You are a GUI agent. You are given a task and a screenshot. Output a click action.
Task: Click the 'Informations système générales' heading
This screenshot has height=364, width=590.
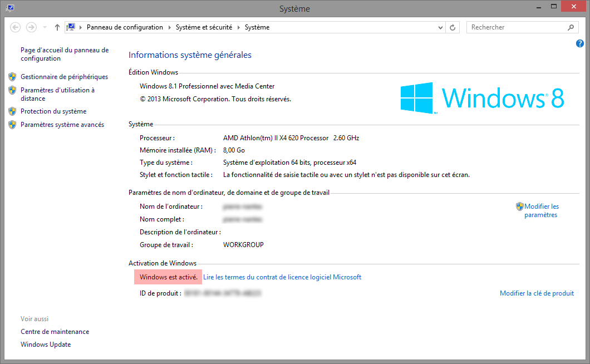[190, 55]
